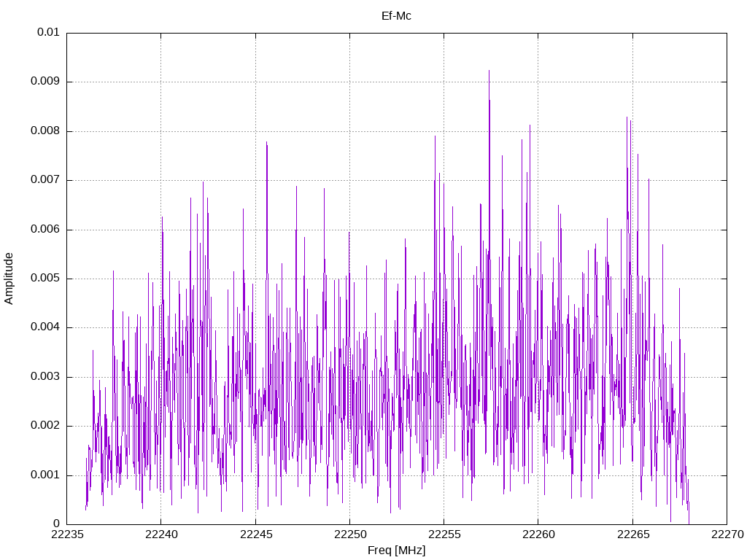Click the y-axis label Amplitude

tap(9, 279)
